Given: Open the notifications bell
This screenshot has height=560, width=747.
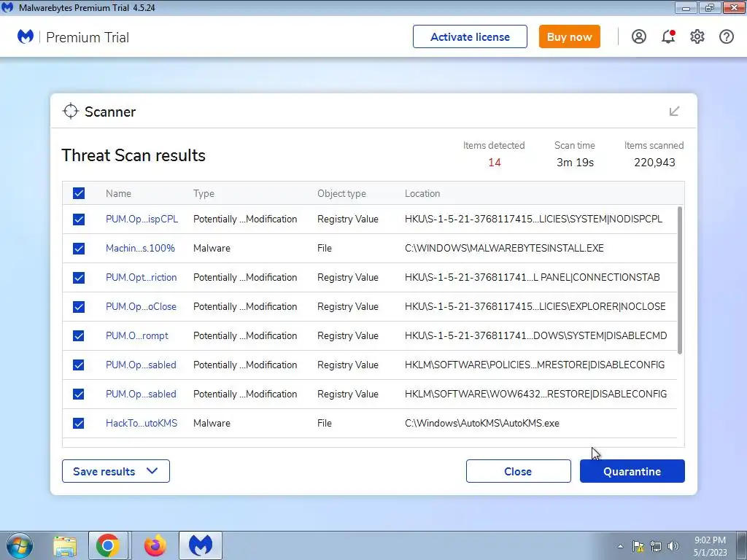Looking at the screenshot, I should tap(668, 36).
